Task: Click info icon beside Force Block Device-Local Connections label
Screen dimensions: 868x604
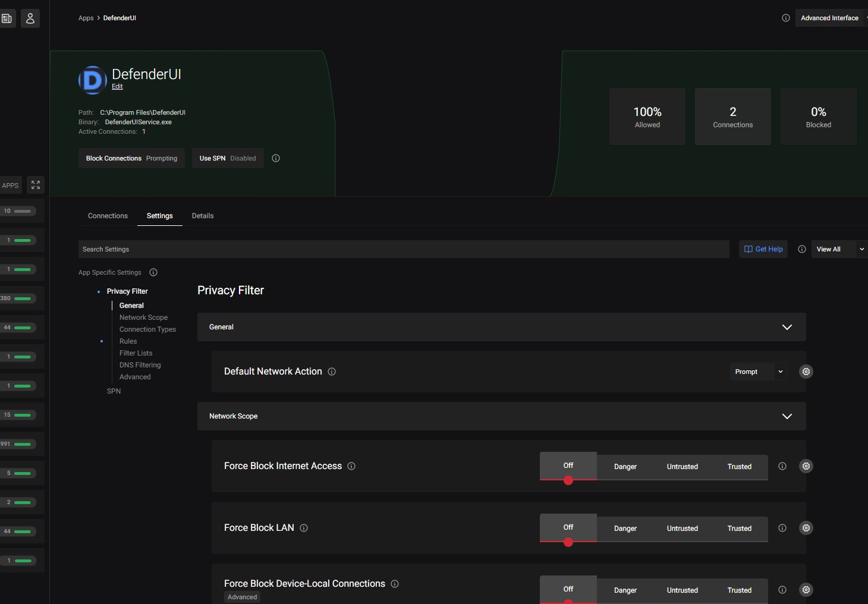Action: 395,584
